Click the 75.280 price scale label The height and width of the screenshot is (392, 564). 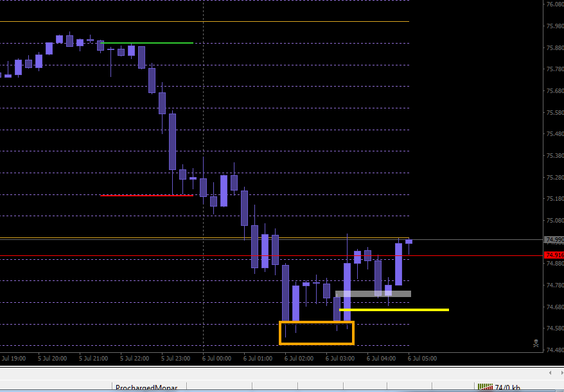pos(555,177)
